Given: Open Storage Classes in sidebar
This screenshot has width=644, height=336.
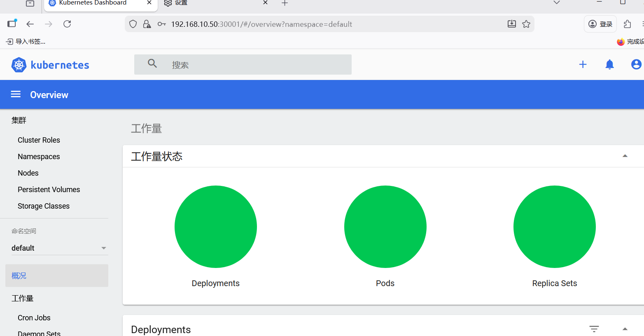Looking at the screenshot, I should [44, 206].
